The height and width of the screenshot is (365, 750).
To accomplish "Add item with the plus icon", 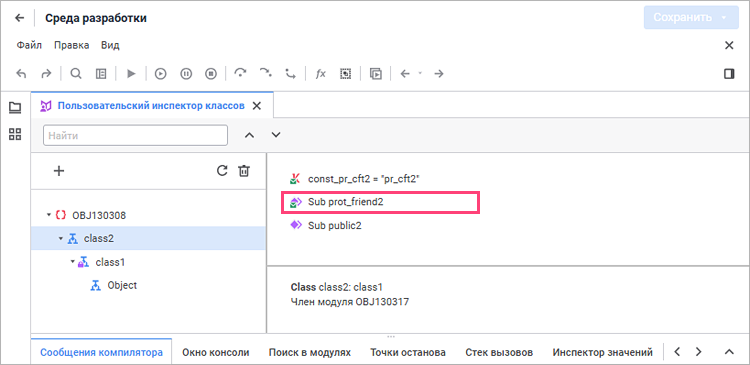I will (59, 171).
